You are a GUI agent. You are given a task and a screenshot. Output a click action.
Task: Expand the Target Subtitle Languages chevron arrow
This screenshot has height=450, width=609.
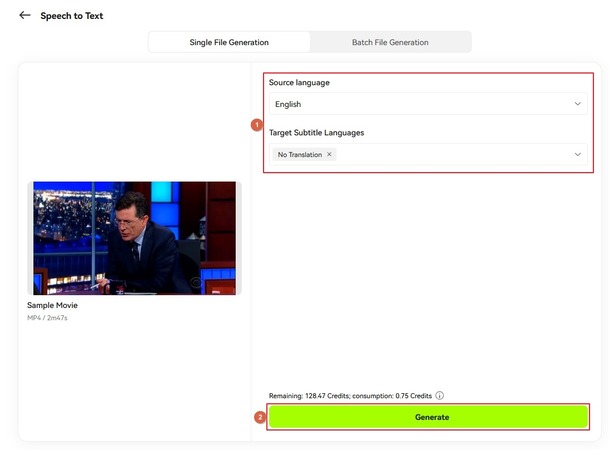point(577,154)
